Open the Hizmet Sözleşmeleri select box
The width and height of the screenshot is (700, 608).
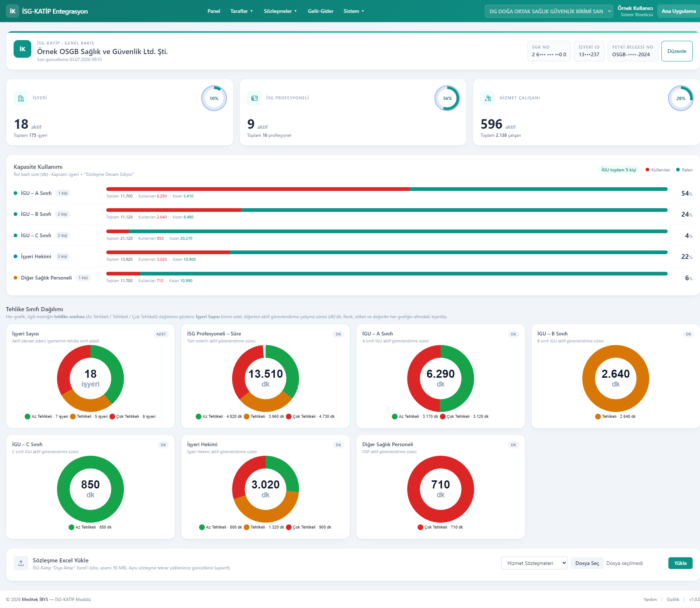(x=534, y=563)
